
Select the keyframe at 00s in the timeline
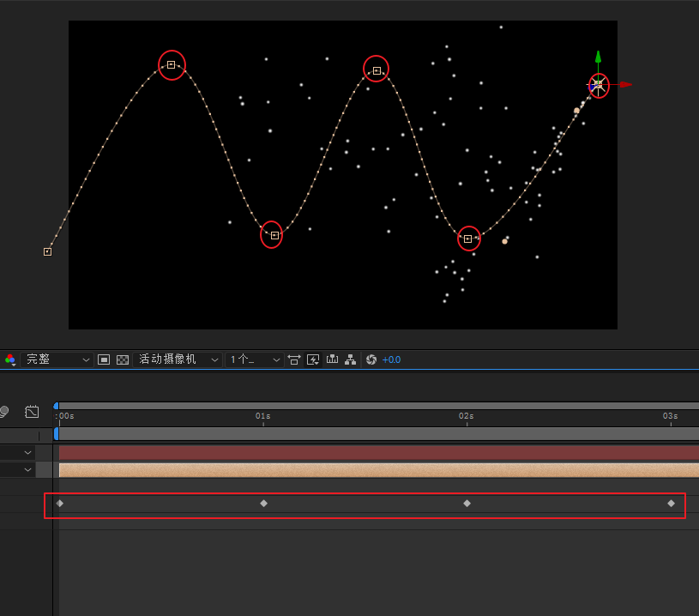tap(60, 504)
